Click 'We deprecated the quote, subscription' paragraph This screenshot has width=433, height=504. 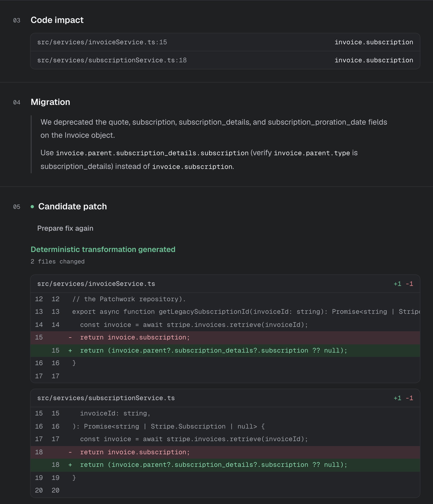[214, 129]
